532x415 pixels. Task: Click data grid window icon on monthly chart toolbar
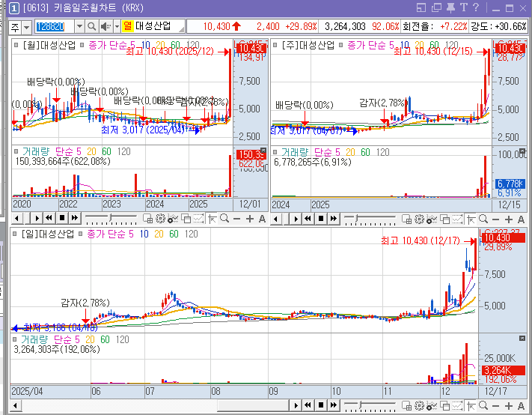147,219
